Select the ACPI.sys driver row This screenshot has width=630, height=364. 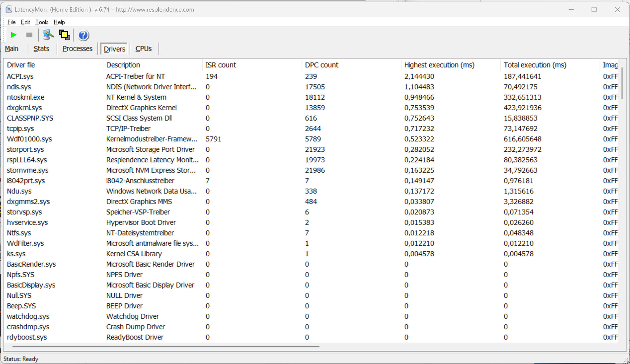311,76
